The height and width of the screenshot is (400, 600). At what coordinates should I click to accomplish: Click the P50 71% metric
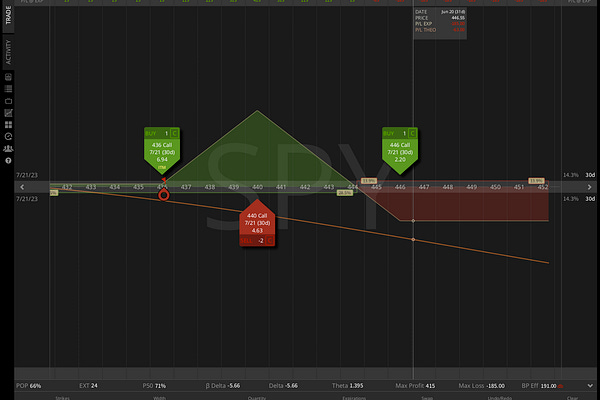(154, 386)
